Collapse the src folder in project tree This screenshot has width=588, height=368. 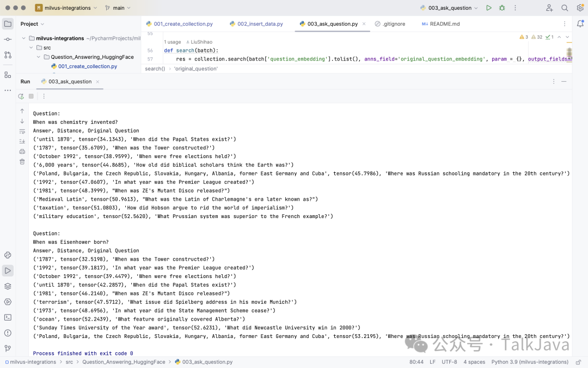pyautogui.click(x=31, y=47)
